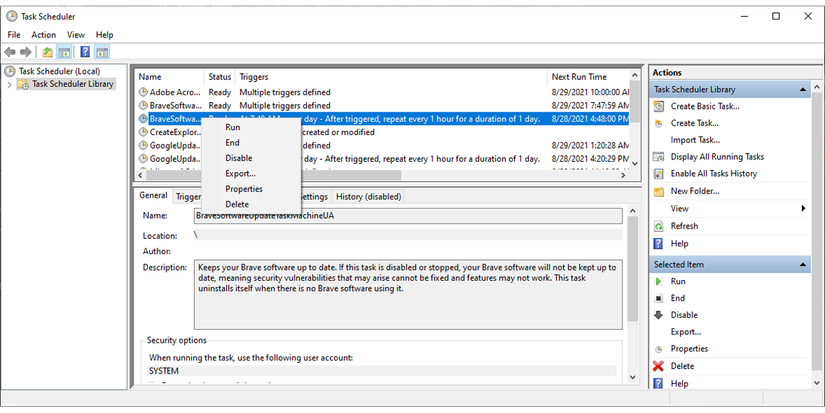The image size is (825, 413).
Task: Select the second GoogleUpda... task row
Action: point(383,159)
